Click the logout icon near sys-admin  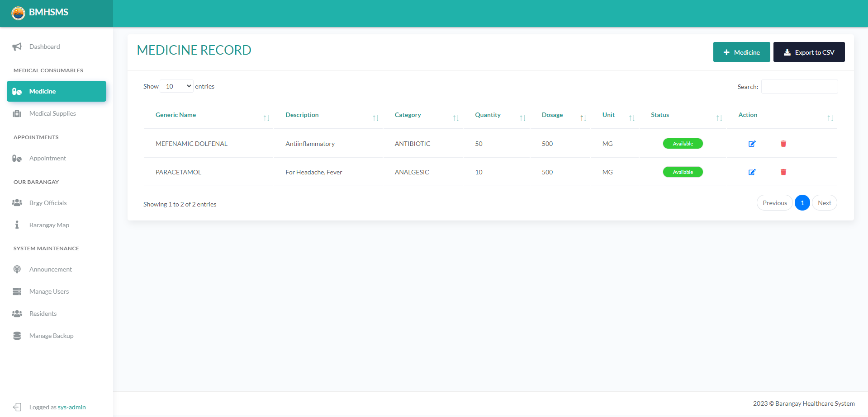[x=18, y=407]
